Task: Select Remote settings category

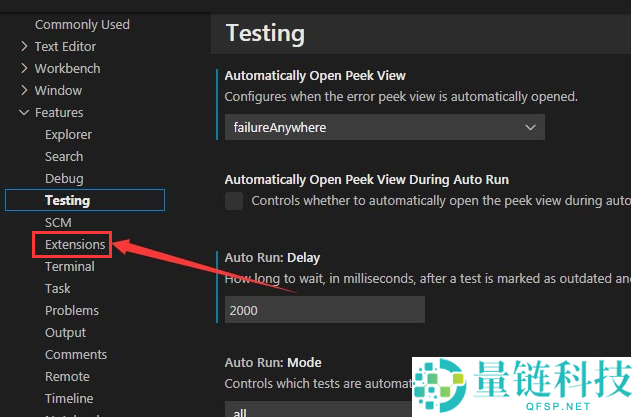Action: (67, 376)
